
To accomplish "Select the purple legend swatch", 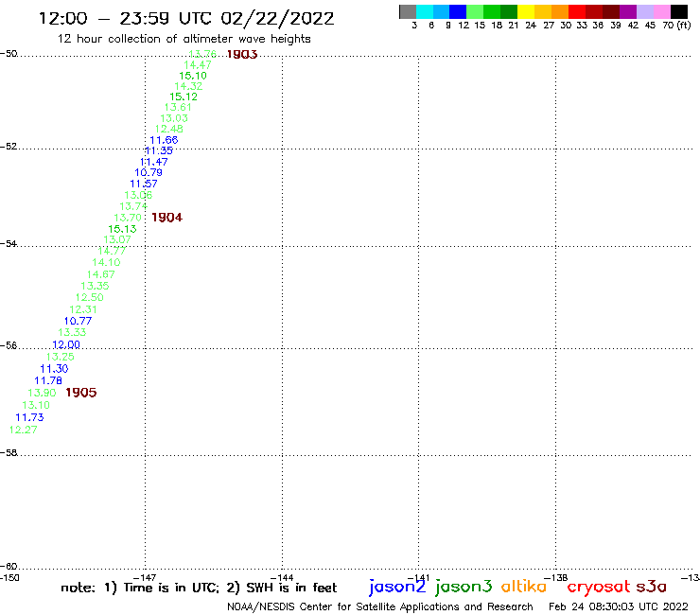I will click(x=628, y=11).
